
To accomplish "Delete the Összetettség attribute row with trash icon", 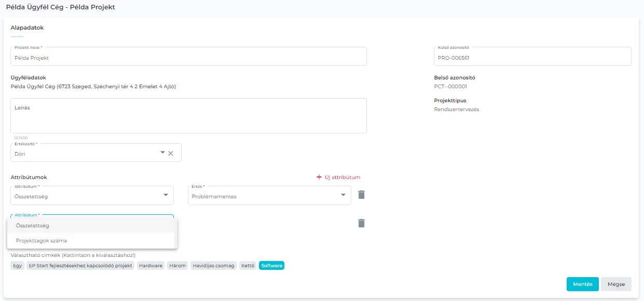I will point(362,195).
